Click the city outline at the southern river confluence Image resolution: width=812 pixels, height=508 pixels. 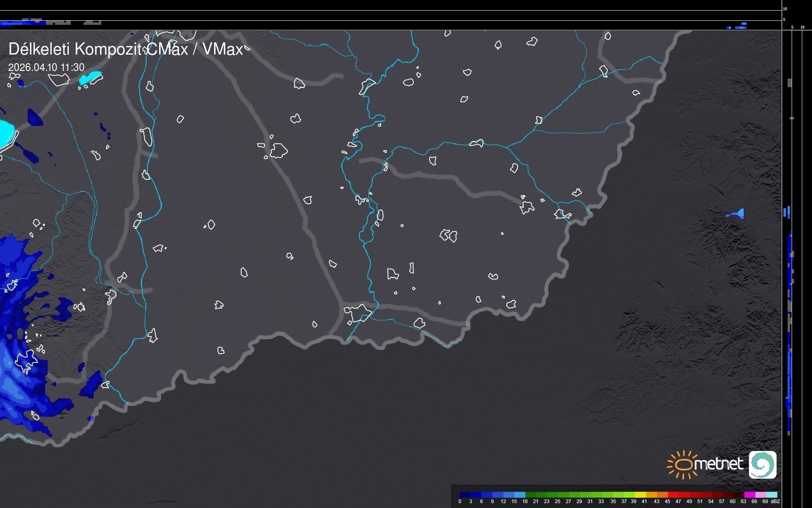[x=358, y=313]
